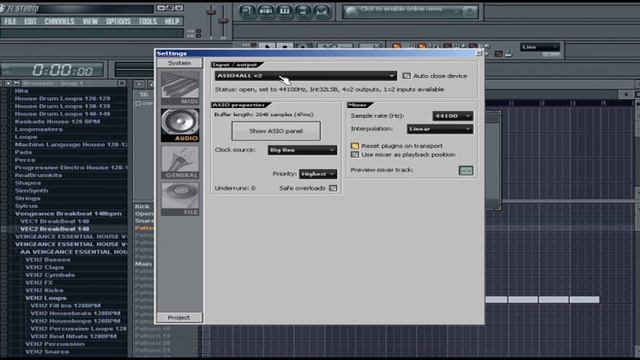Image resolution: width=640 pixels, height=360 pixels.
Task: Open the Priority Highest dropdown
Action: point(318,174)
